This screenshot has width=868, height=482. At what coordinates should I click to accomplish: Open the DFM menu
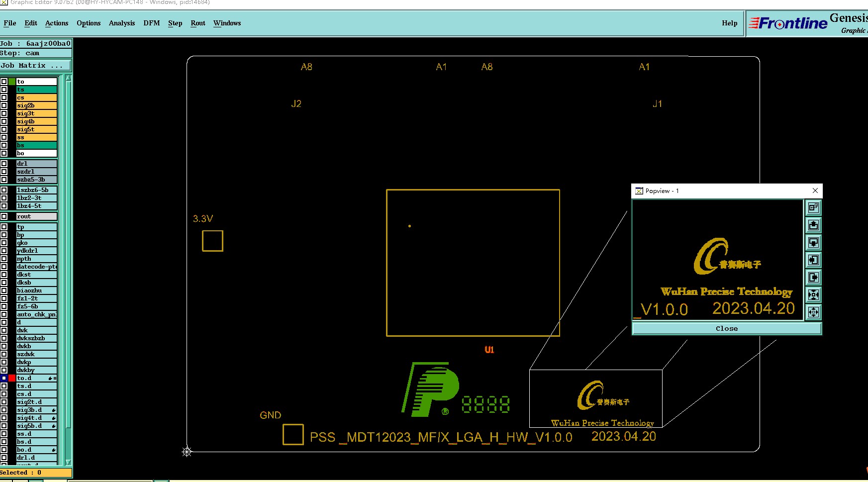tap(152, 23)
